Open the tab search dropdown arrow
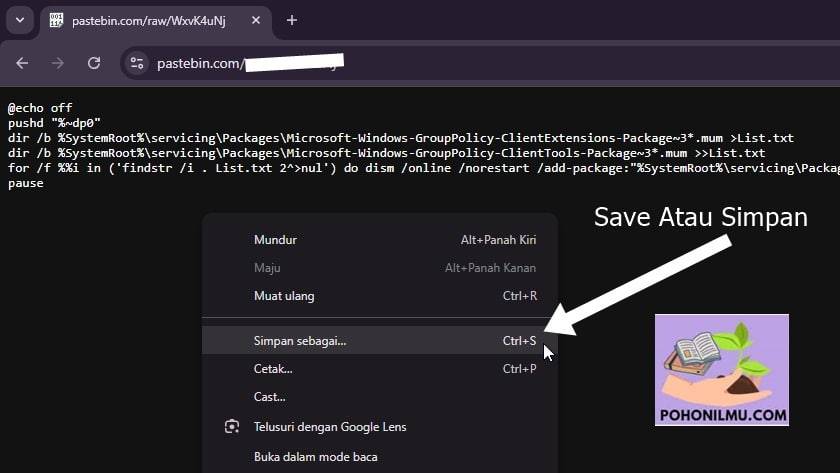840x473 pixels. (x=20, y=20)
